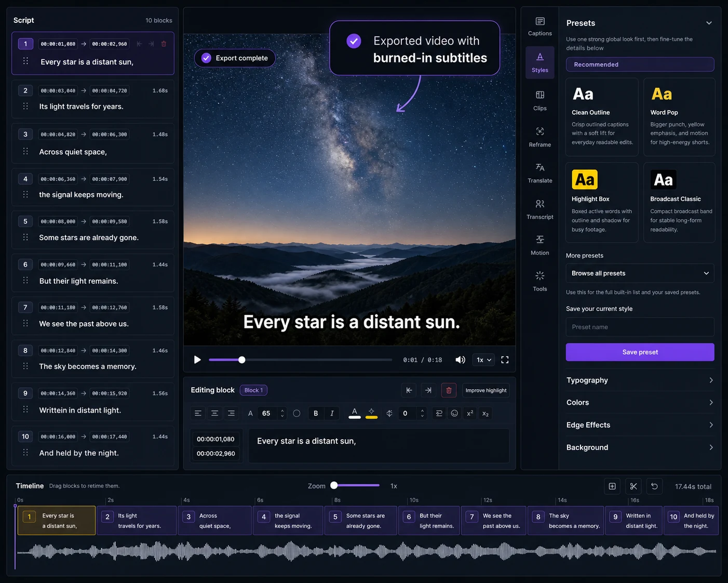Open the Tools tab
The width and height of the screenshot is (728, 583).
540,281
